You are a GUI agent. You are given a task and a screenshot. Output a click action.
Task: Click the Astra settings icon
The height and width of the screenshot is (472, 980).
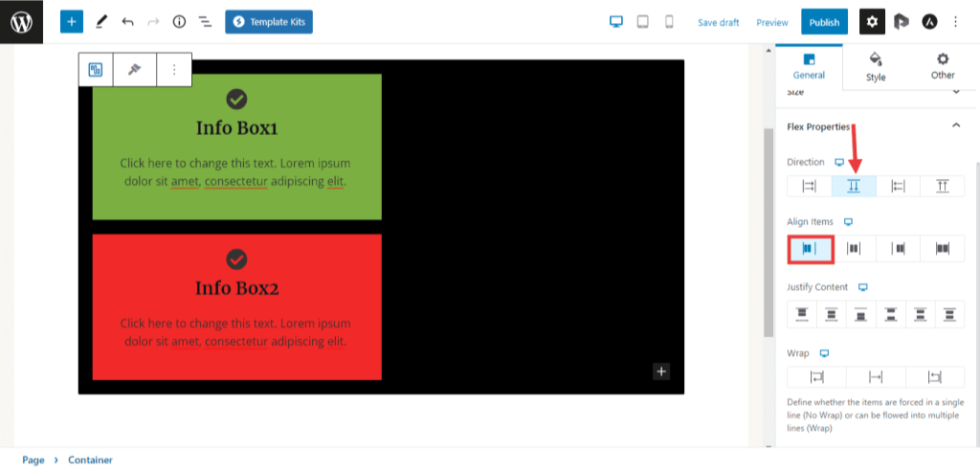tap(929, 22)
